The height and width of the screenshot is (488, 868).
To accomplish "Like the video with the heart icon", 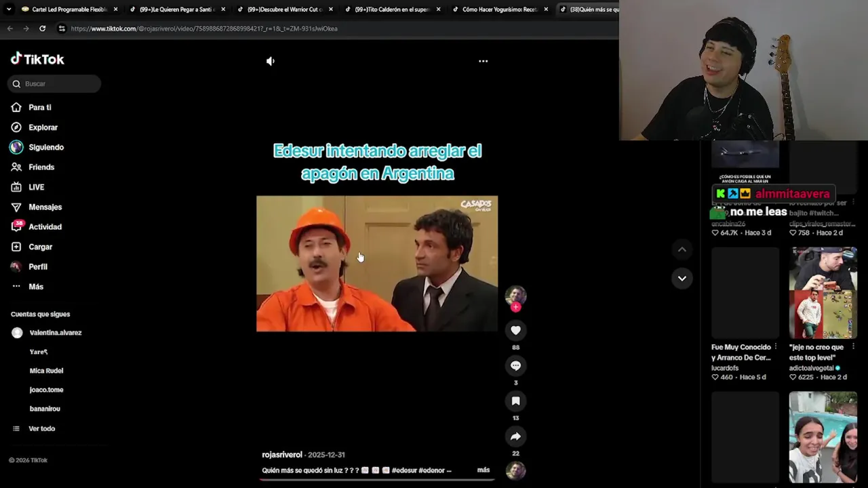I will click(515, 330).
